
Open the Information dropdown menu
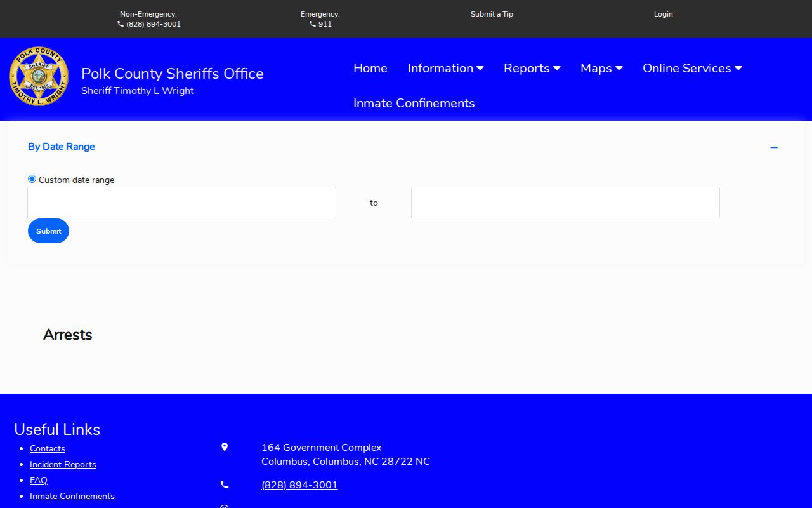[446, 68]
